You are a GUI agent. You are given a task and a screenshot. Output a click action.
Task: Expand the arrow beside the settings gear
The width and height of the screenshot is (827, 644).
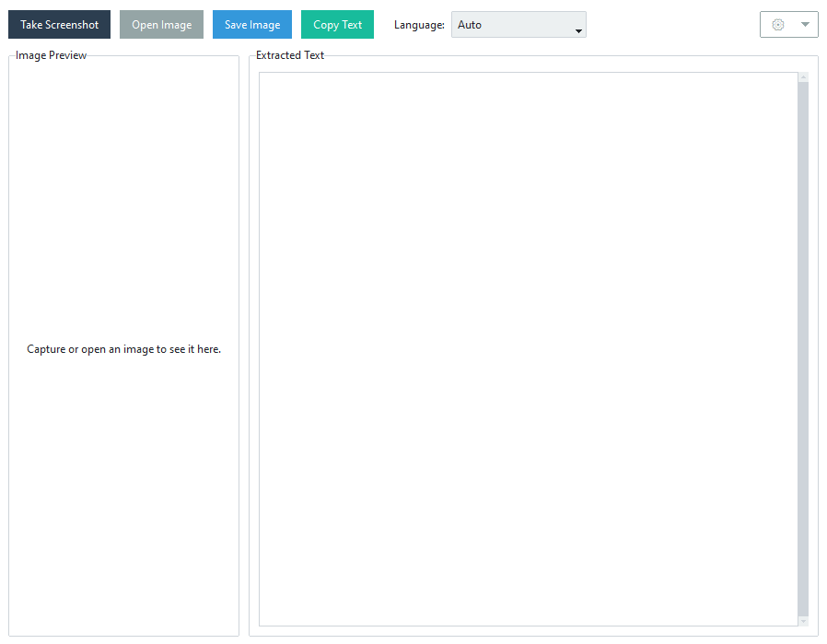[805, 25]
